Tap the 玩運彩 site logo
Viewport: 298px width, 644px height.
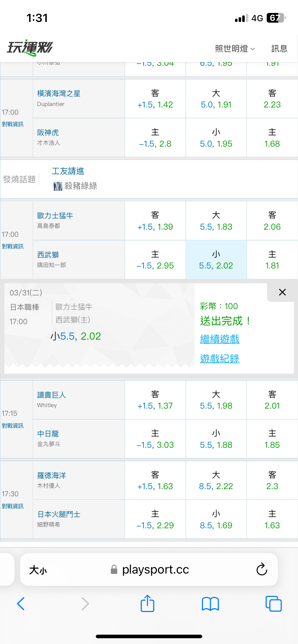click(x=30, y=47)
